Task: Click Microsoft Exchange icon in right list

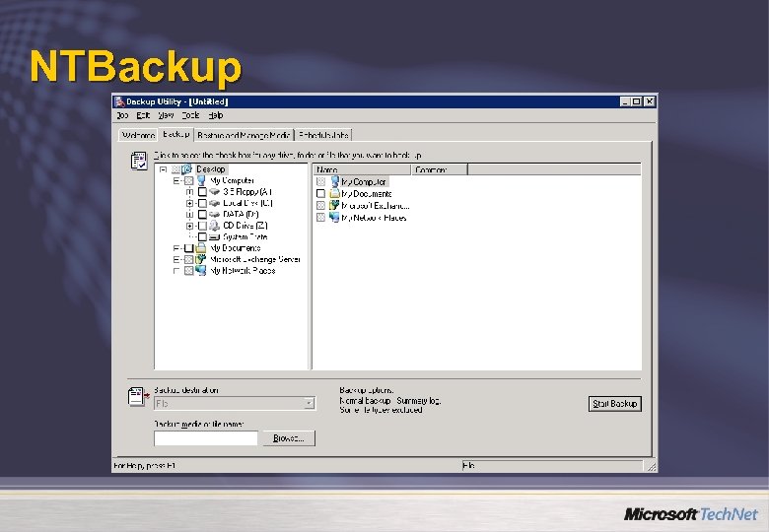Action: 334,205
